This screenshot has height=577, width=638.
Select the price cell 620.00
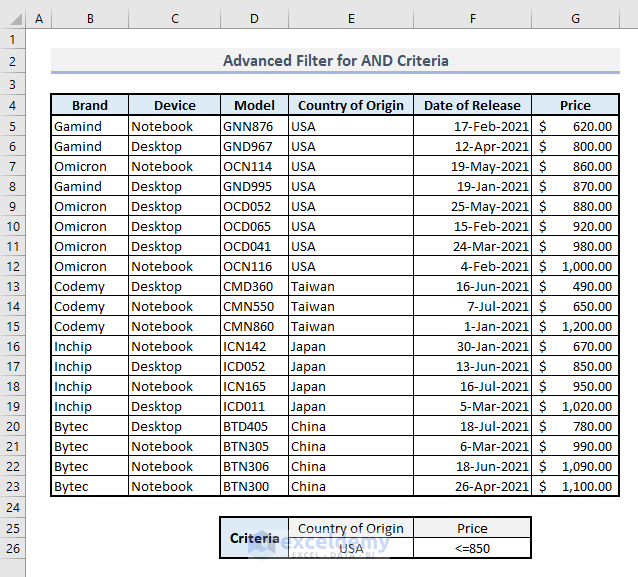tap(575, 126)
